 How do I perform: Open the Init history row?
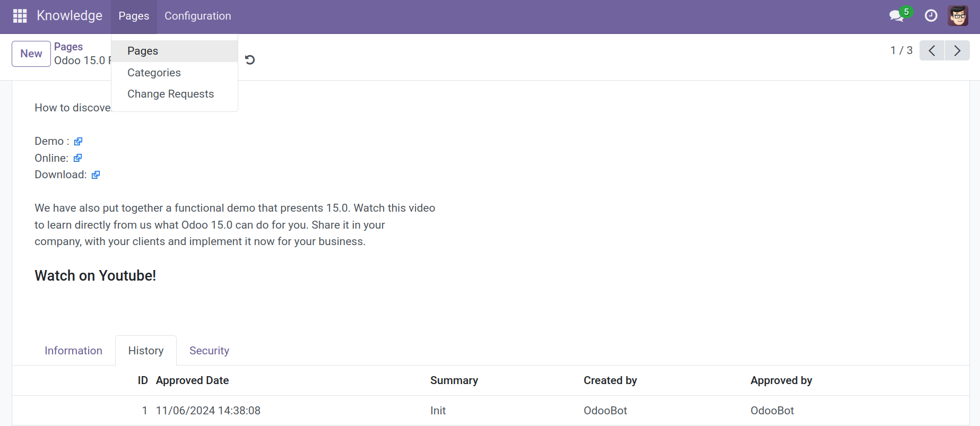pos(490,411)
